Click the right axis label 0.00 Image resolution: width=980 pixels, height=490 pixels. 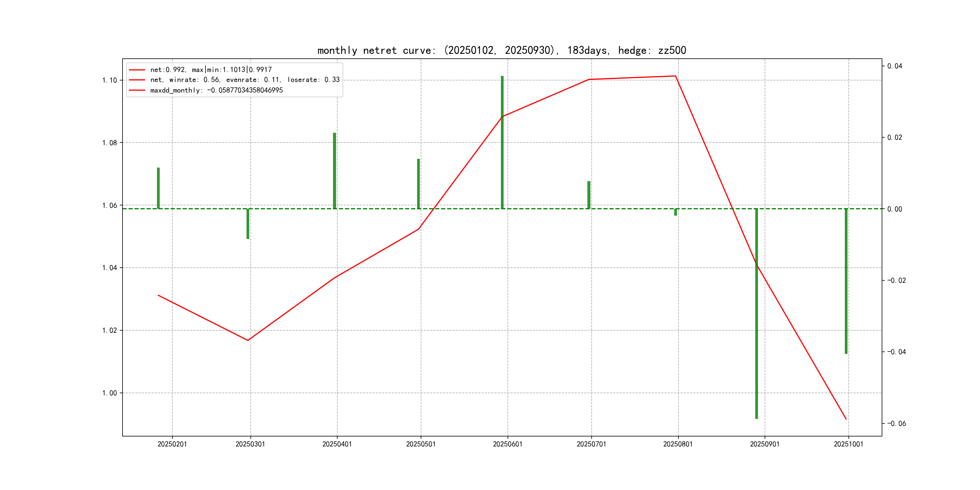point(894,209)
